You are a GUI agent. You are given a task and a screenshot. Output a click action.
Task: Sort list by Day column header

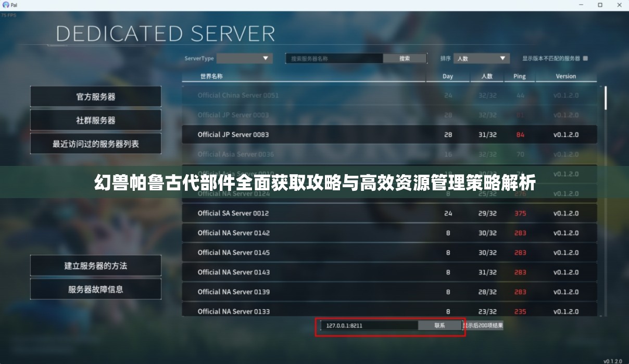coord(448,76)
